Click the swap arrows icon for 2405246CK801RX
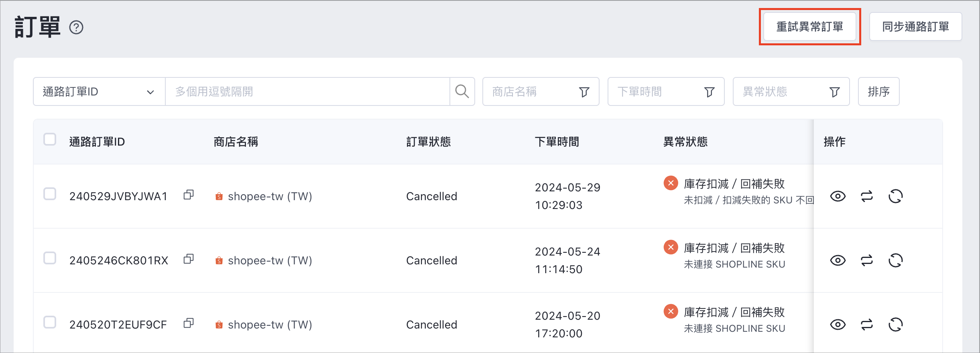Screen dimensions: 980x353 pyautogui.click(x=867, y=260)
